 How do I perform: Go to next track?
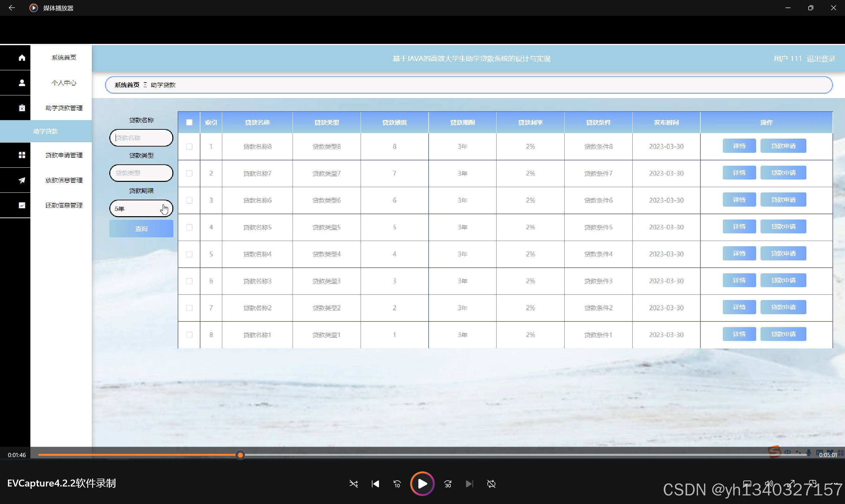pos(470,484)
